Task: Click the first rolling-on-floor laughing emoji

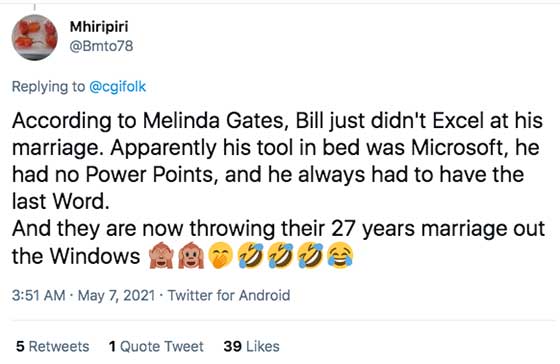Action: [251, 255]
